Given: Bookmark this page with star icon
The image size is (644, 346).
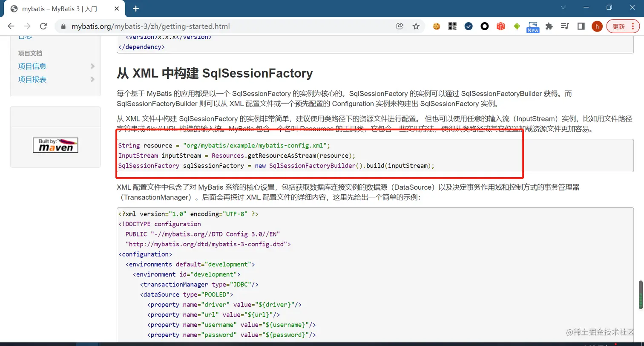Looking at the screenshot, I should point(416,26).
